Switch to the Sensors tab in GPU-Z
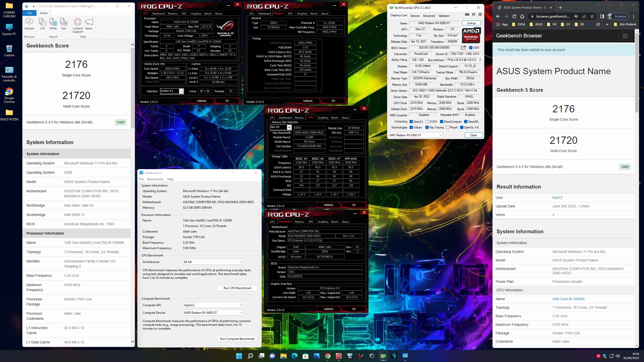Image resolution: width=644 pixels, height=362 pixels. [x=415, y=16]
